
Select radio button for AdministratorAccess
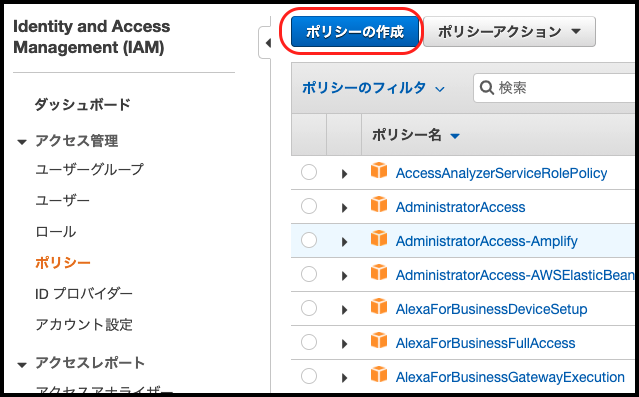tap(309, 206)
